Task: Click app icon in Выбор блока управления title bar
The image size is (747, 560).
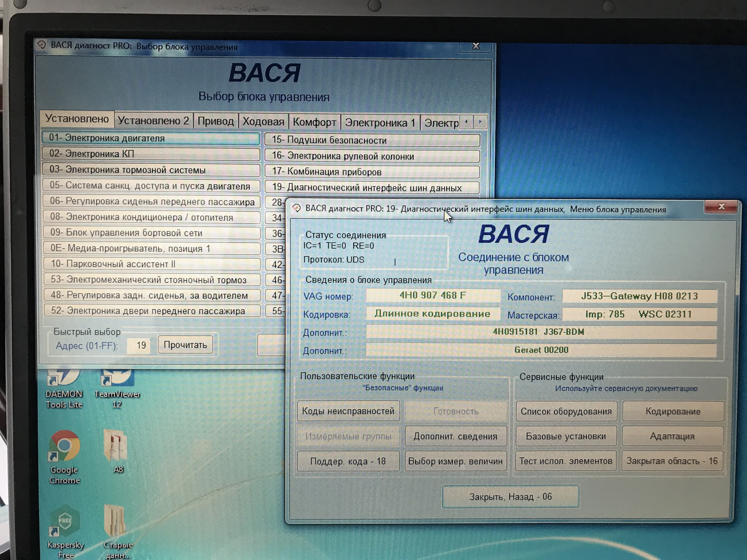Action: (x=42, y=45)
